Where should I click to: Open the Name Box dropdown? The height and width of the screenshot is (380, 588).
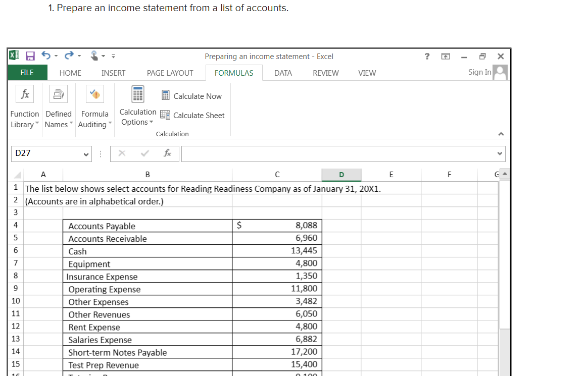tap(85, 154)
